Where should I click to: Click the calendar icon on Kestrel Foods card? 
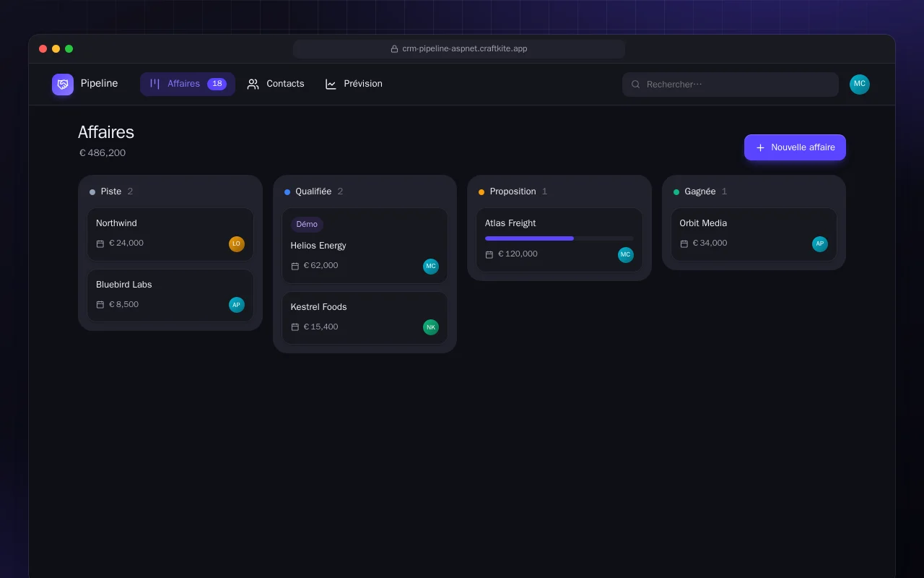pyautogui.click(x=295, y=327)
